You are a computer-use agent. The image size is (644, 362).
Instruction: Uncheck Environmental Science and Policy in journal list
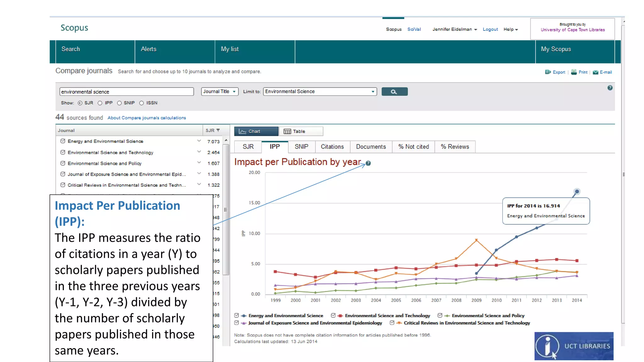pos(63,163)
